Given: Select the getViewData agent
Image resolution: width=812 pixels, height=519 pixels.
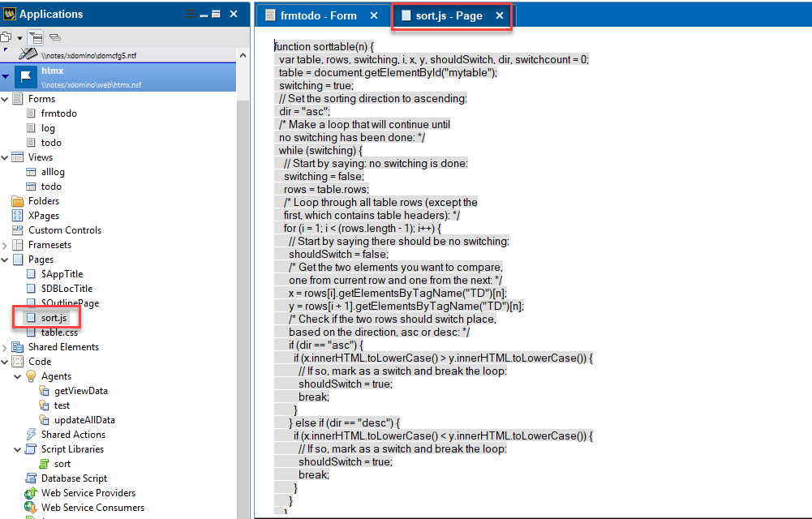Looking at the screenshot, I should pyautogui.click(x=80, y=391).
